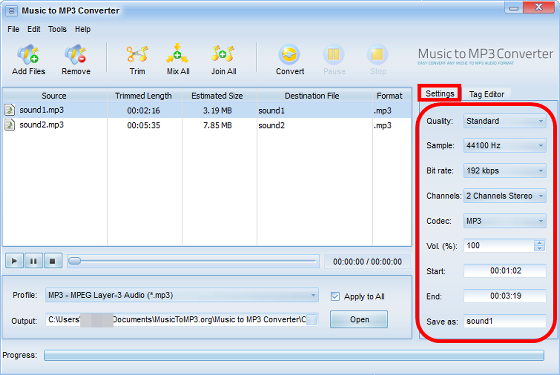Switch to the Tag Editor tab
Screen dimensions: 560x375
486,94
